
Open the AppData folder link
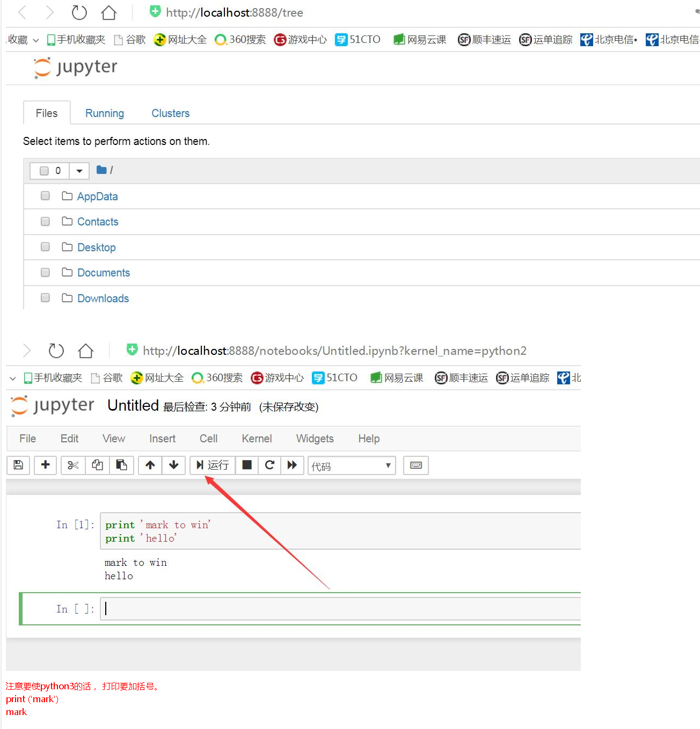click(x=97, y=196)
